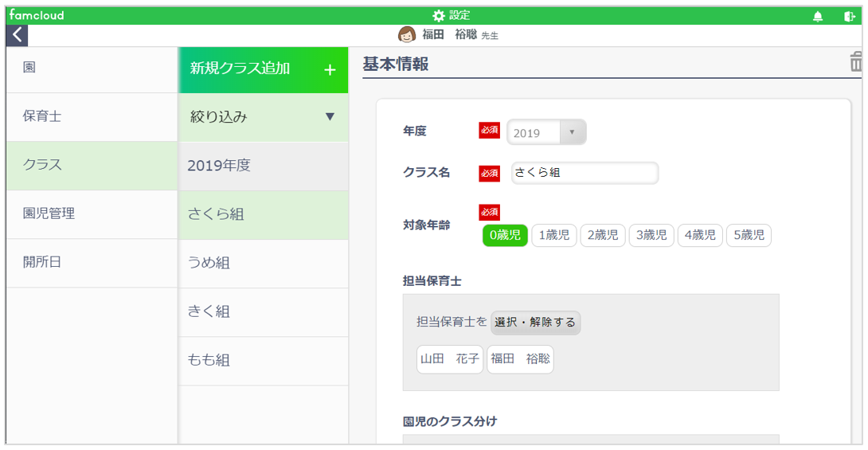Click the クラス名 input field
Image resolution: width=868 pixels, height=450 pixels.
(585, 173)
